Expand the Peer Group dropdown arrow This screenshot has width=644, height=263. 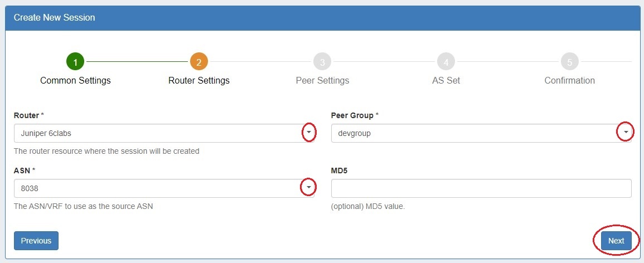tap(626, 133)
